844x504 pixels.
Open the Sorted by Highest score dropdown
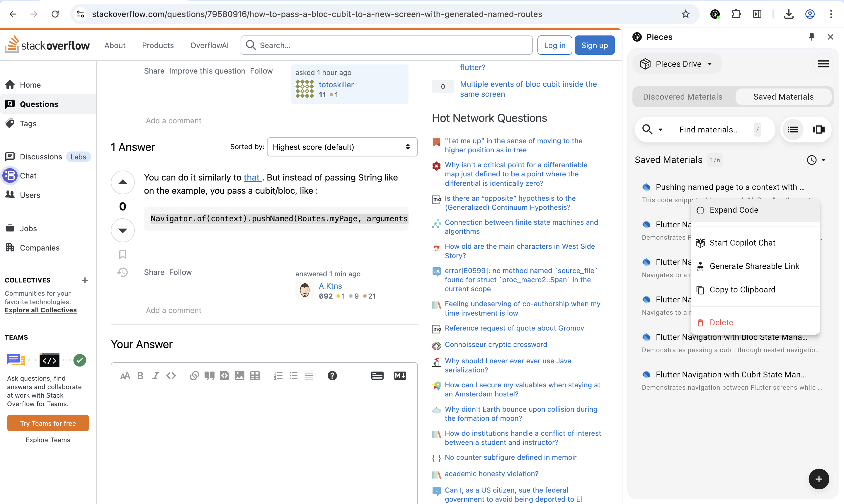[342, 147]
